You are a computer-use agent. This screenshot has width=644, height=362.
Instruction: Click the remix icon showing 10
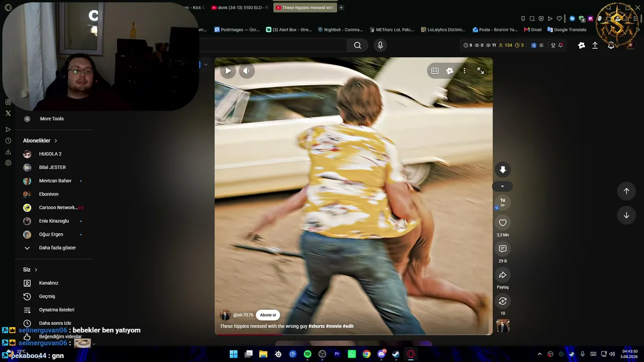[x=503, y=301]
